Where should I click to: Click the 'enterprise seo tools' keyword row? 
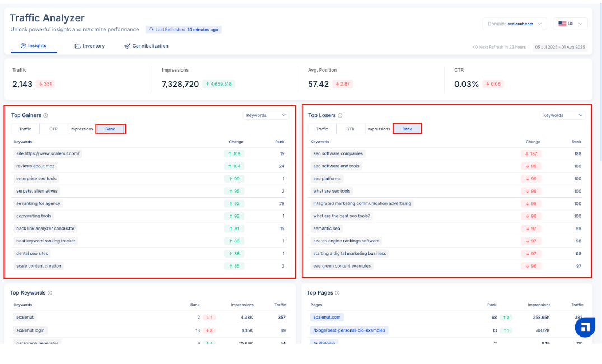pos(36,179)
